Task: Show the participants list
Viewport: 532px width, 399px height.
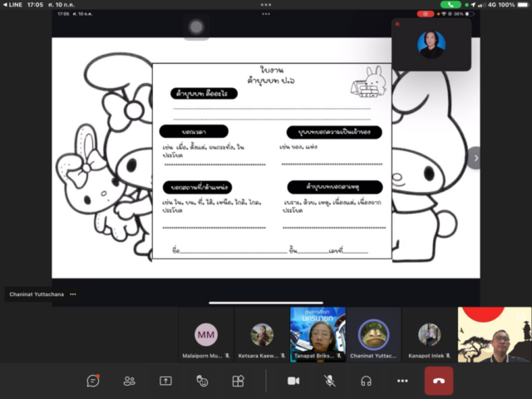Action: coord(130,381)
